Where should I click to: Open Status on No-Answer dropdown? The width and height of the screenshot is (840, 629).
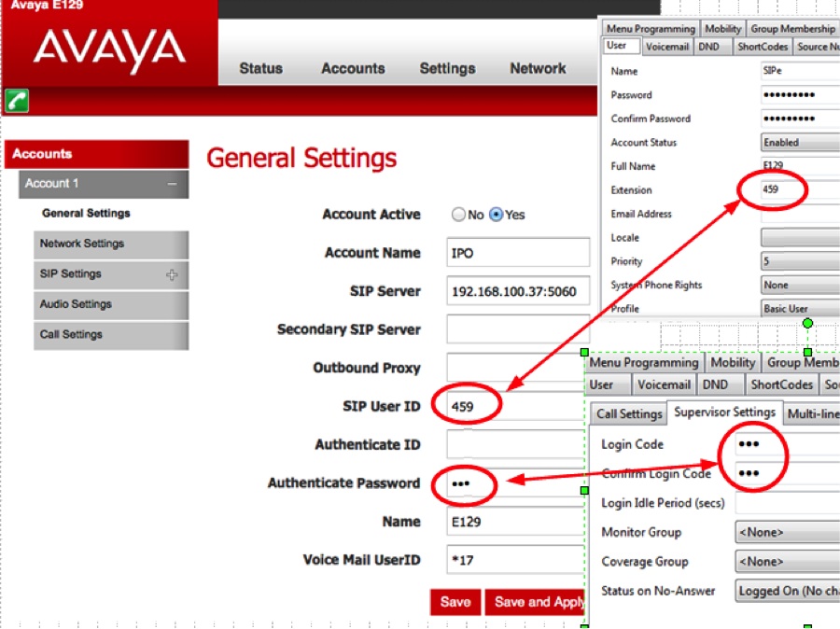click(x=787, y=591)
